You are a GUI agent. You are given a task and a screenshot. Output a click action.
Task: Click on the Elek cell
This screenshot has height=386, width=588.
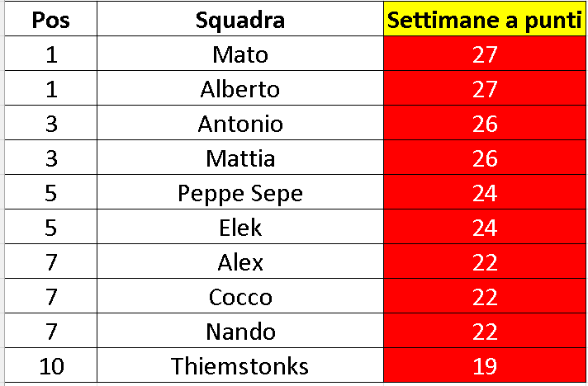[240, 228]
